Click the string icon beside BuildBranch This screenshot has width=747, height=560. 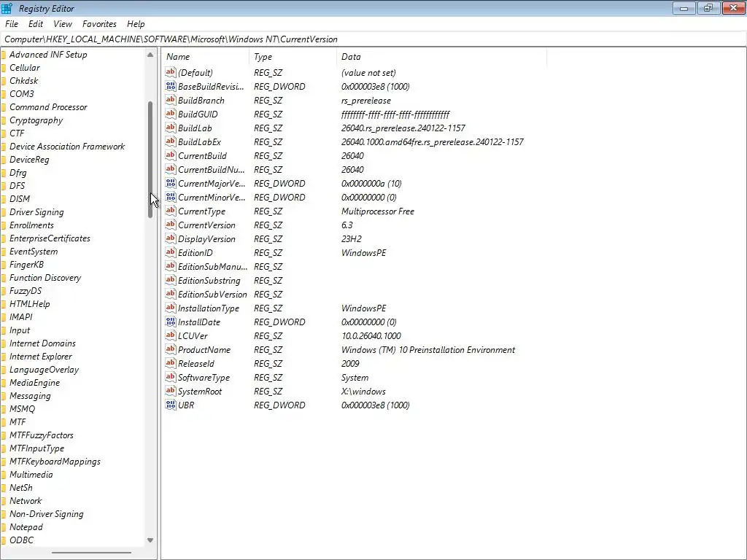point(171,100)
